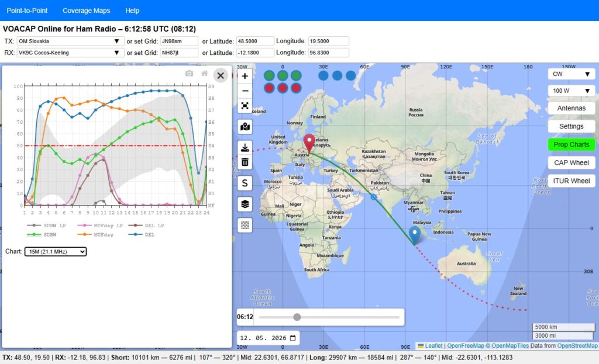
Task: Open the Coverage Maps menu
Action: [87, 11]
